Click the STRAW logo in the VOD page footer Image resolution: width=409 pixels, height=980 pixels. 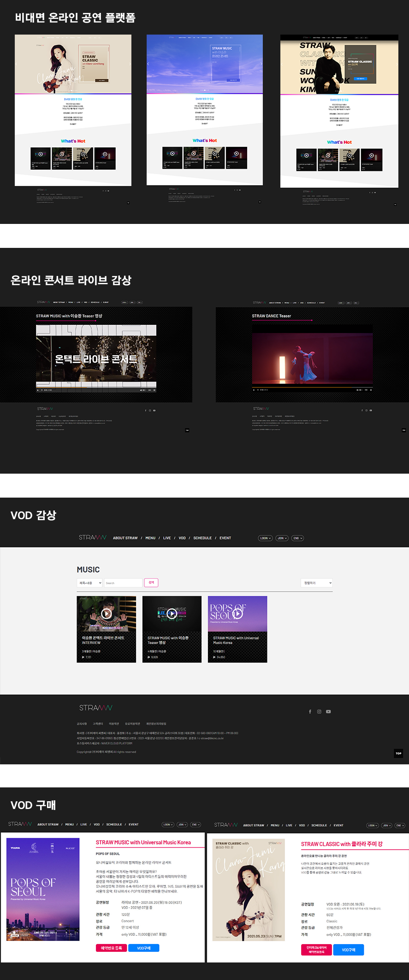[95, 708]
